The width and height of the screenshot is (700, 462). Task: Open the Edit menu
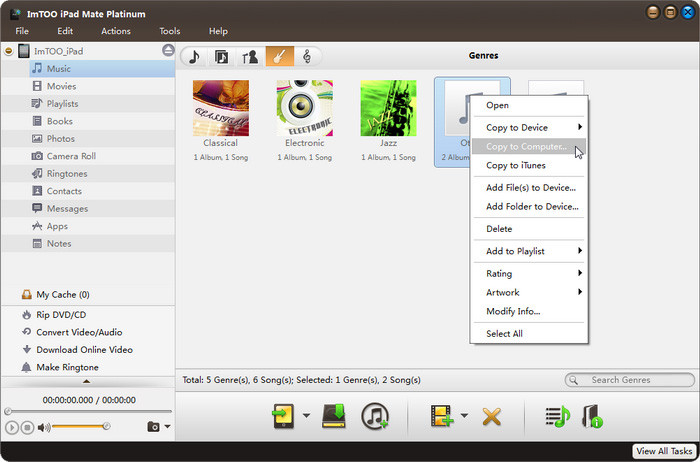pyautogui.click(x=65, y=31)
